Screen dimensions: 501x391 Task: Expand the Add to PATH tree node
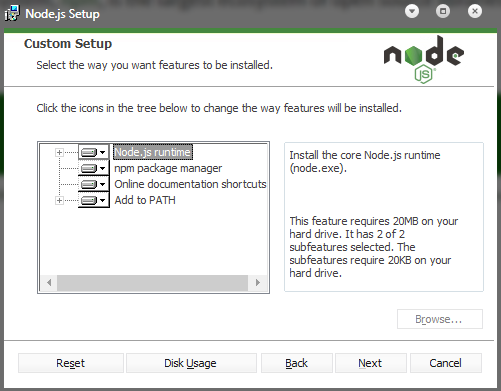tap(59, 200)
